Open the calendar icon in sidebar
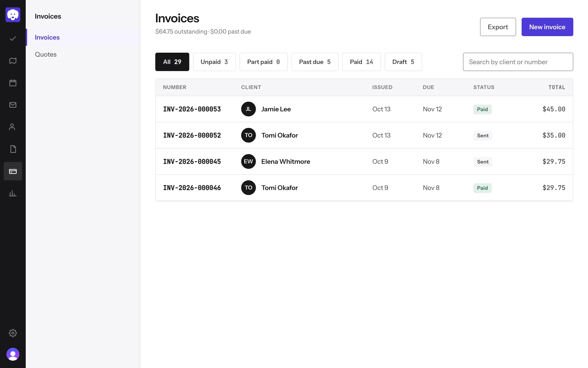This screenshot has width=588, height=368. click(x=13, y=83)
